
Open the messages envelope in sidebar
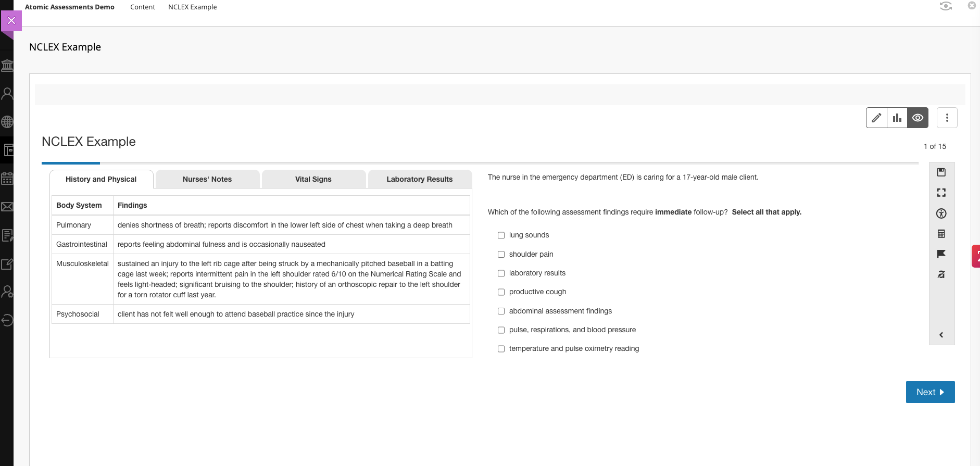(7, 207)
